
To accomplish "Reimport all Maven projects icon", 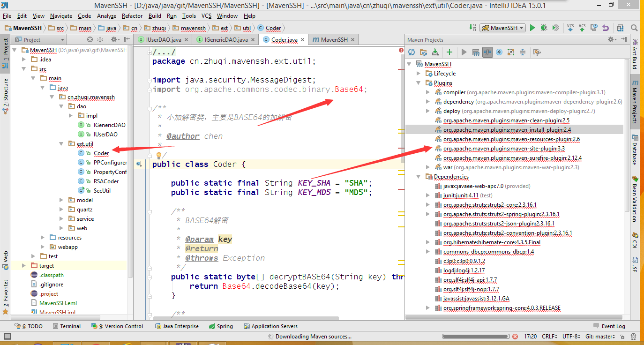I will [x=412, y=52].
